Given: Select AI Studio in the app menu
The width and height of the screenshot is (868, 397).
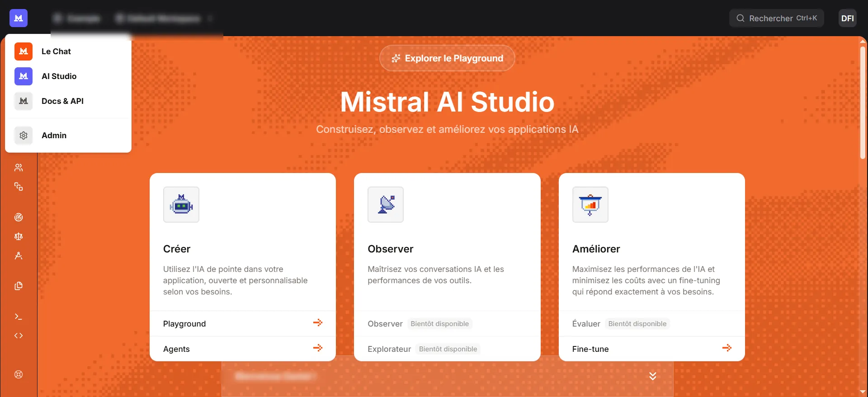Looking at the screenshot, I should (x=68, y=76).
